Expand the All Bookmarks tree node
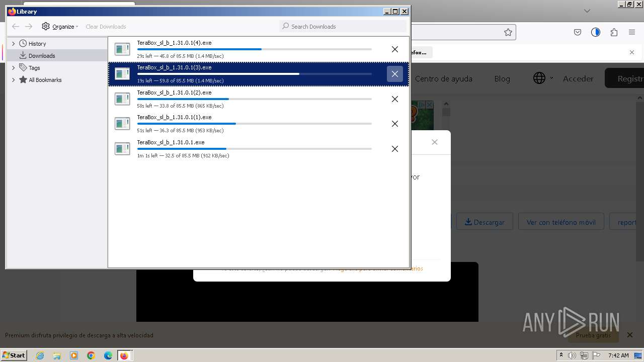 pyautogui.click(x=14, y=80)
